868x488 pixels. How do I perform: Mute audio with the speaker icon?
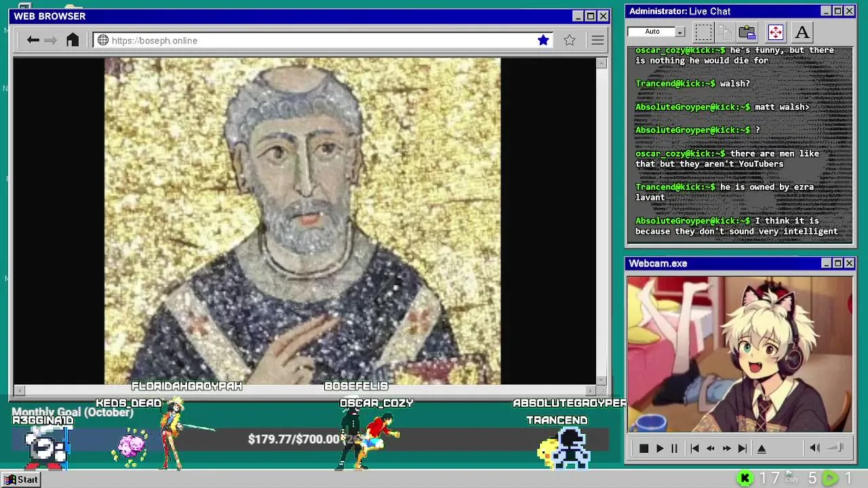[x=814, y=447]
